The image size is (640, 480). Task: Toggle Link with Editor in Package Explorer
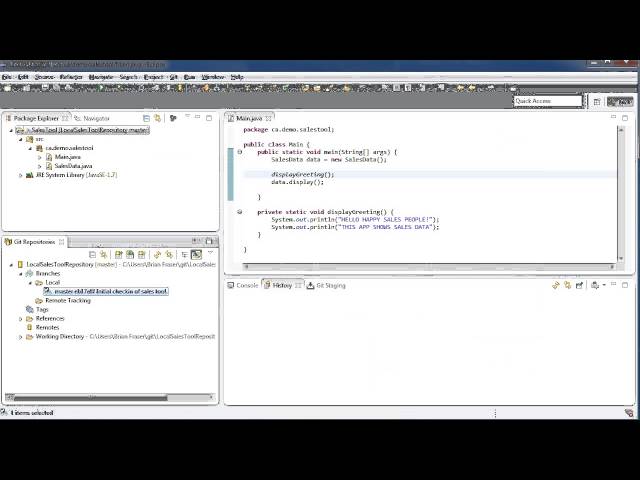click(x=158, y=118)
